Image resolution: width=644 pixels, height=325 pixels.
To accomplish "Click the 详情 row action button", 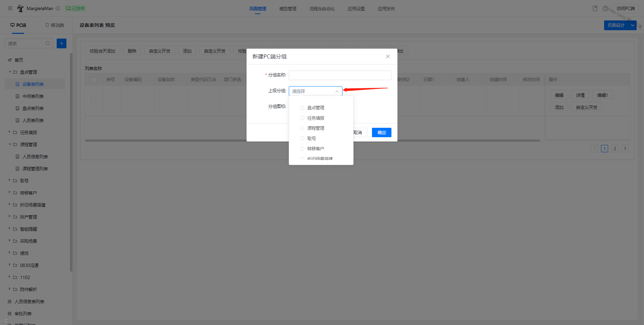I will tap(580, 95).
